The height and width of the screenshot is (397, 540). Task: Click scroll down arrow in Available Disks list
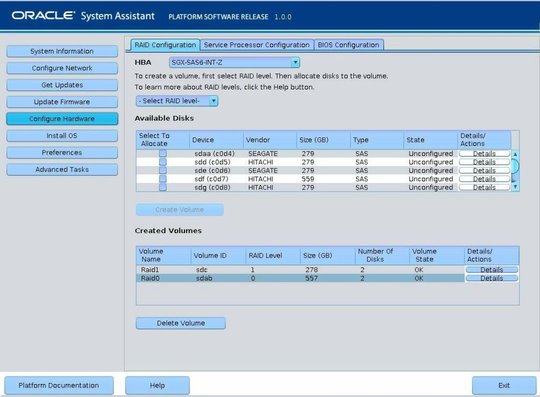tap(515, 187)
